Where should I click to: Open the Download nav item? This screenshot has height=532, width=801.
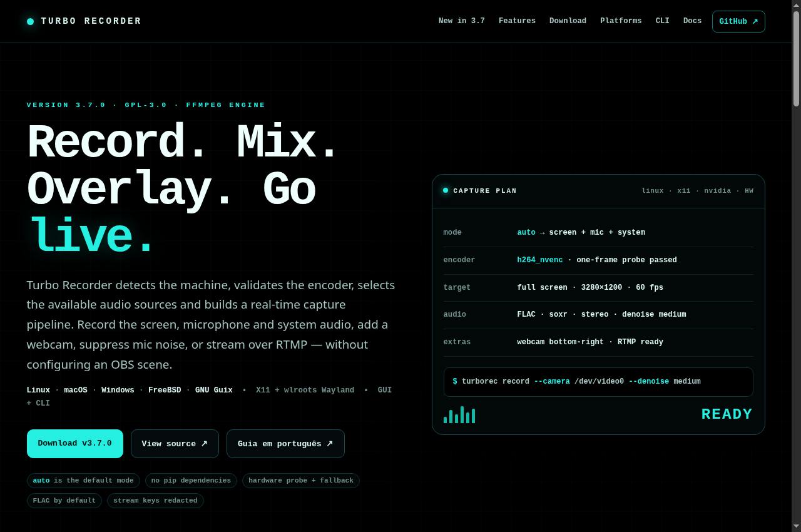[568, 21]
